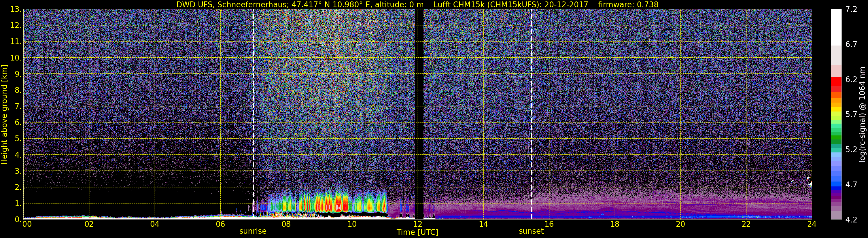
Task: Click the colorbar value "6.7"
Action: pos(851,44)
